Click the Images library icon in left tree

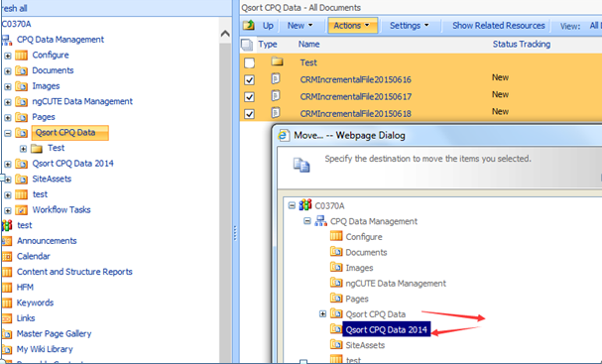(x=21, y=86)
